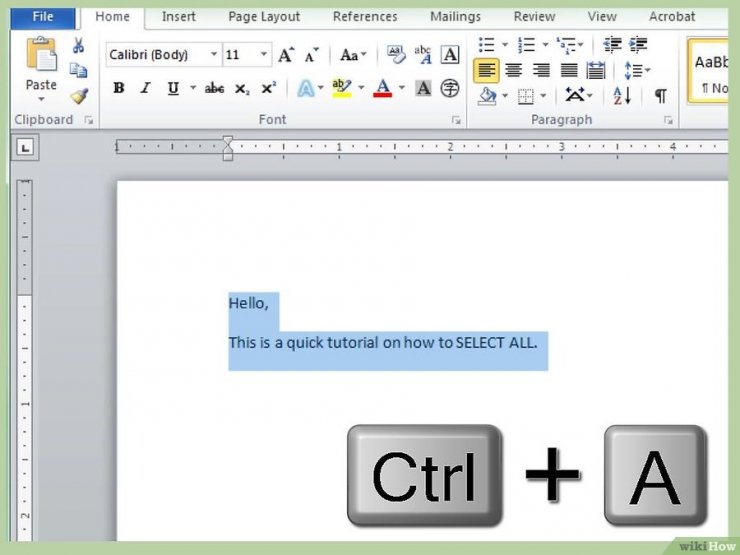Image resolution: width=740 pixels, height=555 pixels.
Task: Apply red Font Color
Action: pos(382,88)
